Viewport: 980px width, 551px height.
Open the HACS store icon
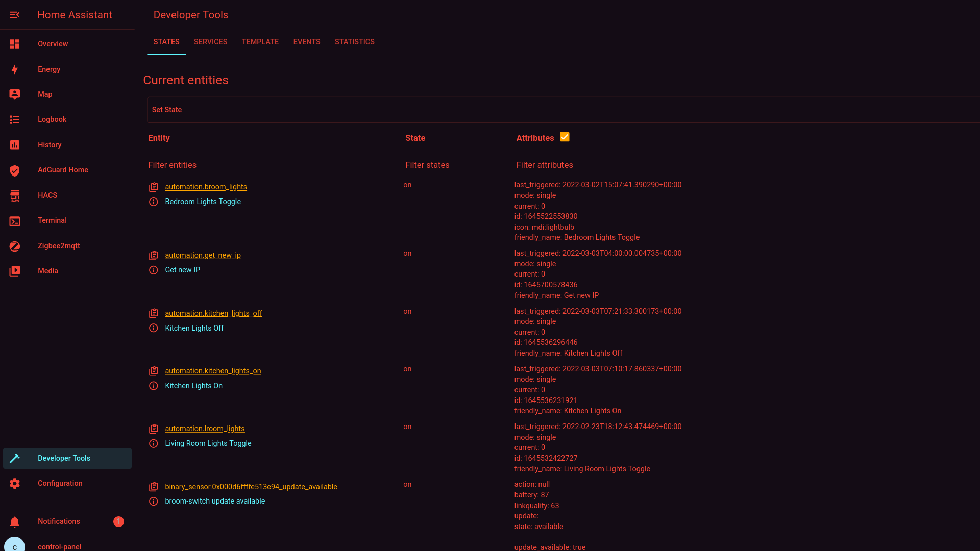15,195
